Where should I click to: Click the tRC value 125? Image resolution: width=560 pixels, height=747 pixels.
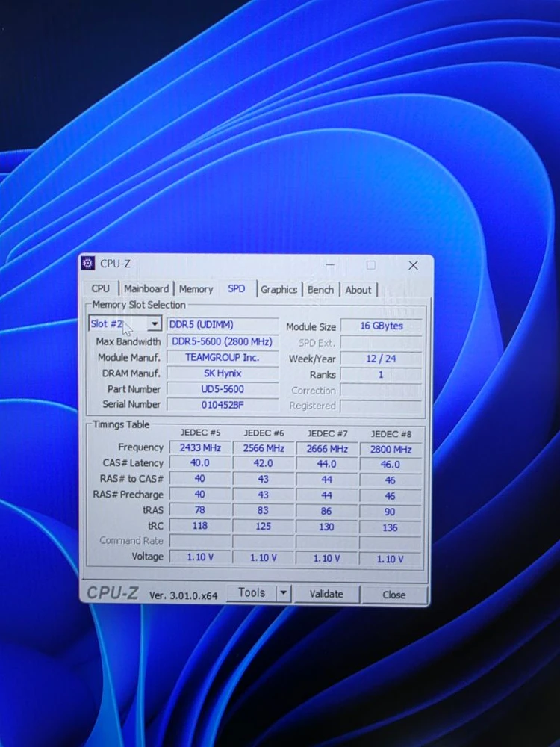(264, 526)
